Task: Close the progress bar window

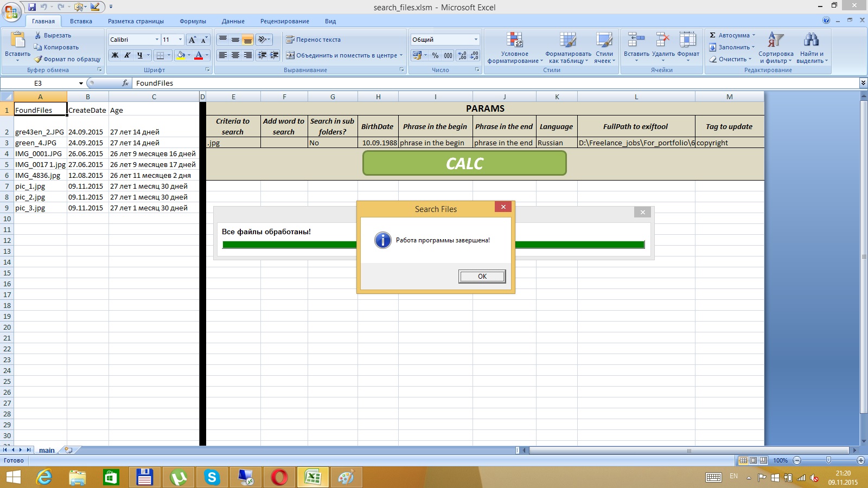Action: tap(642, 212)
